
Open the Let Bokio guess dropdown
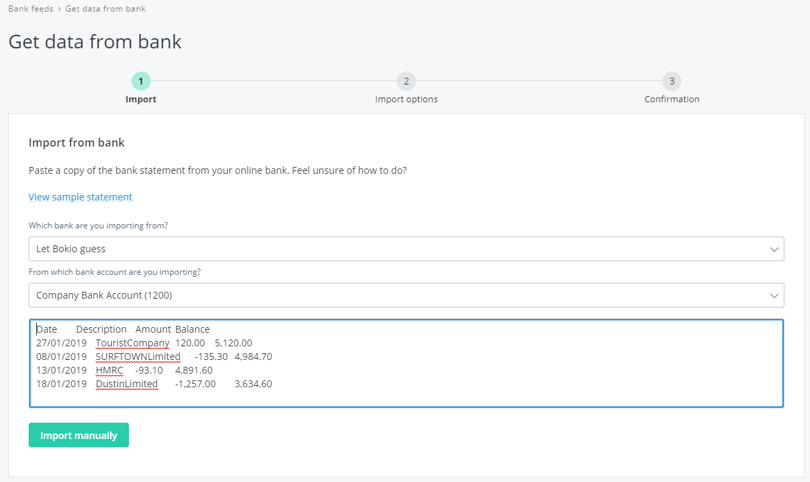406,249
